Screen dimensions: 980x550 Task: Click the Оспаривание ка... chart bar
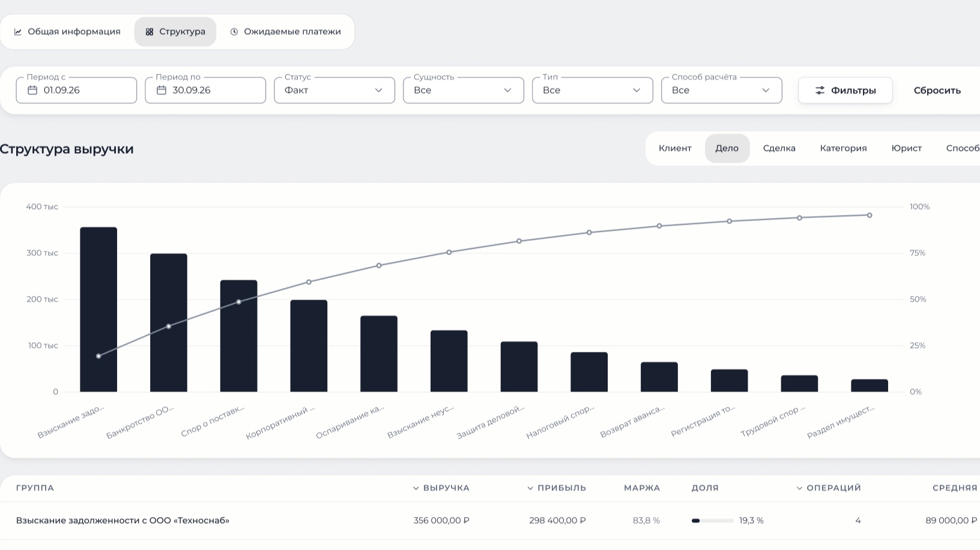click(379, 354)
